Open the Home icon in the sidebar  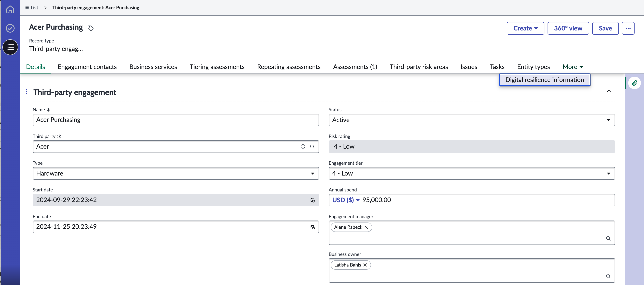[x=10, y=9]
